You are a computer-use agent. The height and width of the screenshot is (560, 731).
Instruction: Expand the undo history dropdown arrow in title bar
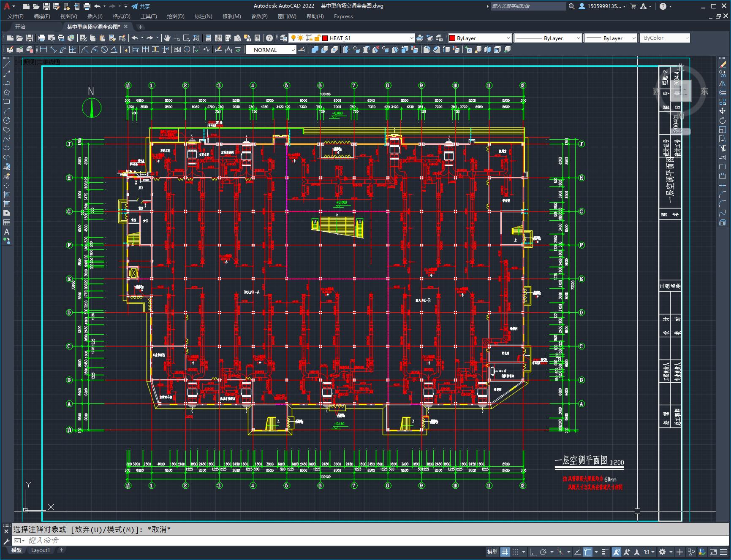(105, 6)
